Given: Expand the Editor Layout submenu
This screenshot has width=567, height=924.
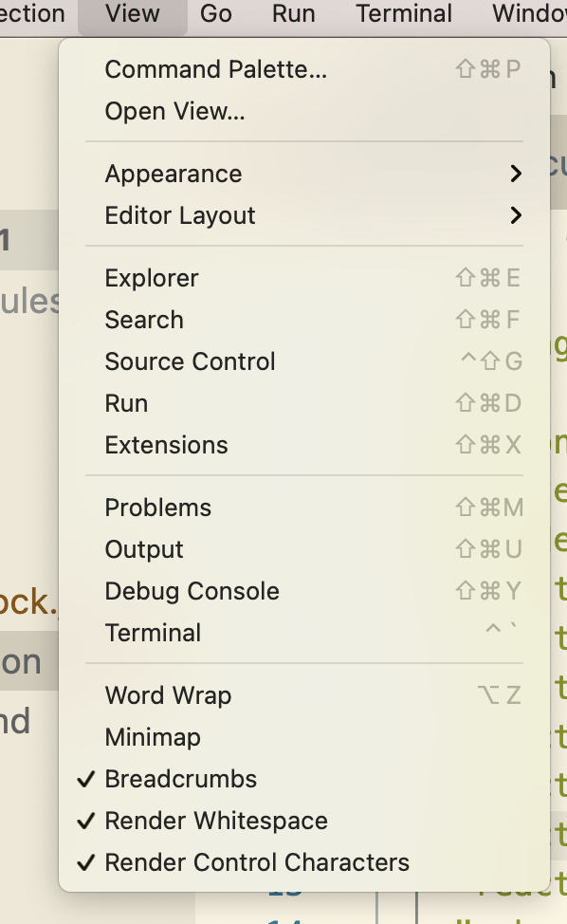Looking at the screenshot, I should point(304,215).
